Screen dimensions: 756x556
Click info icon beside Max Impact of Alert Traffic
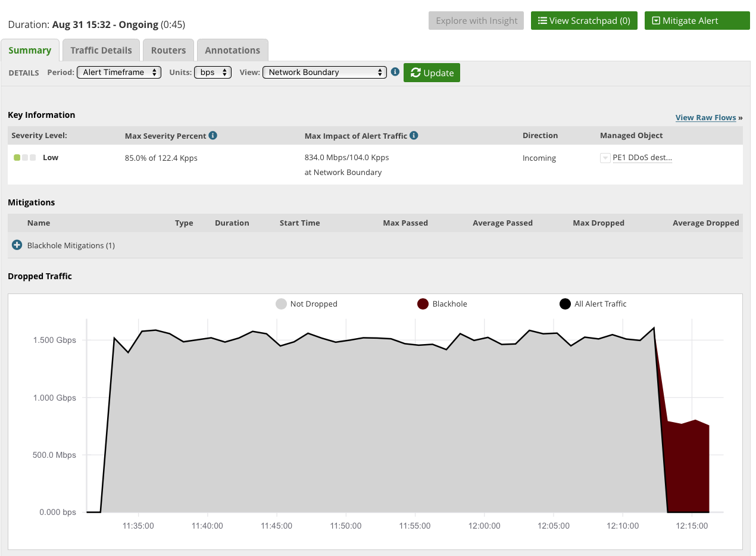(414, 136)
